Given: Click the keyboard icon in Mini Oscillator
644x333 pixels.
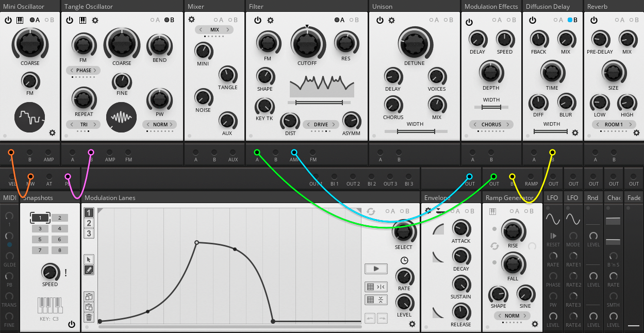Looking at the screenshot, I should click(x=20, y=20).
